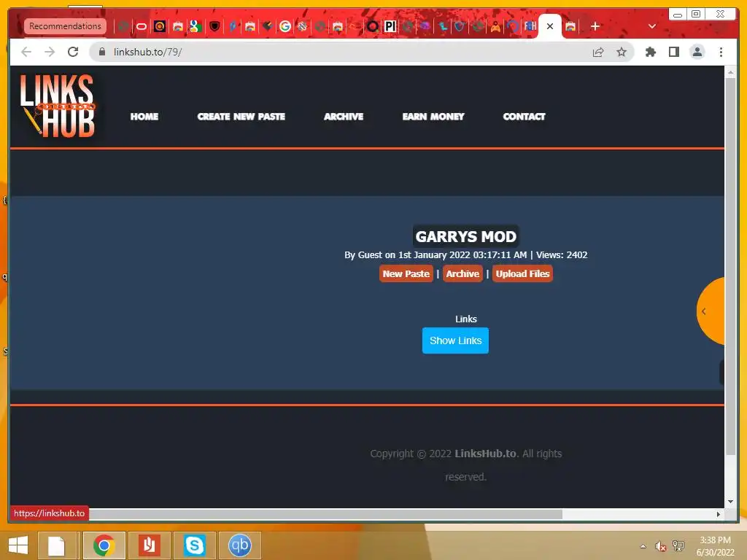747x560 pixels.
Task: Click the vertical scrollbar thumb
Action: 730,267
